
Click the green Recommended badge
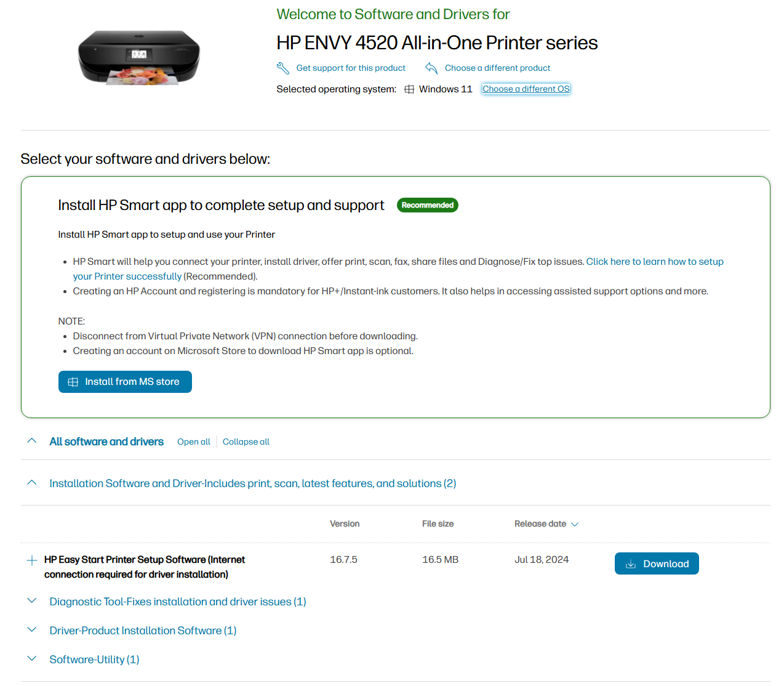[x=427, y=205]
